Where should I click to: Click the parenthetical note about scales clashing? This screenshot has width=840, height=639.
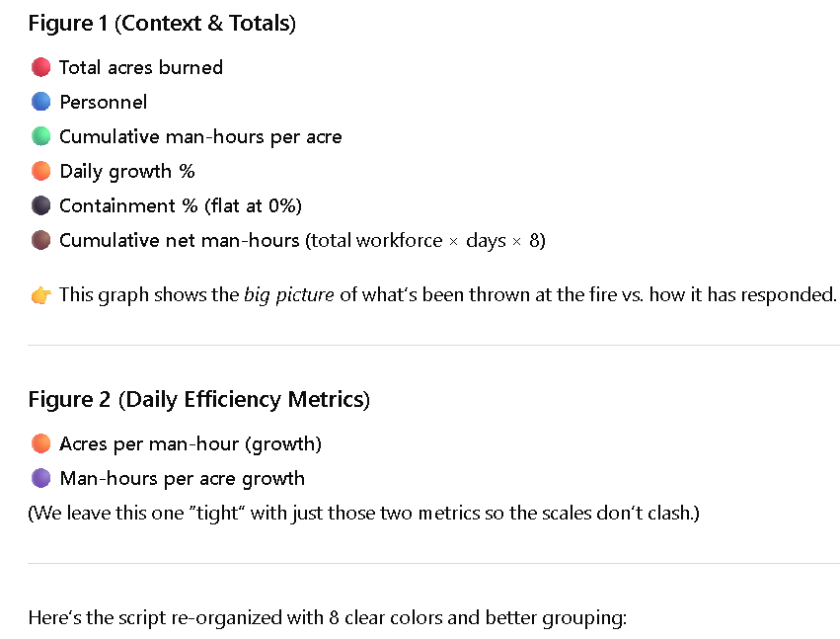pyautogui.click(x=364, y=514)
